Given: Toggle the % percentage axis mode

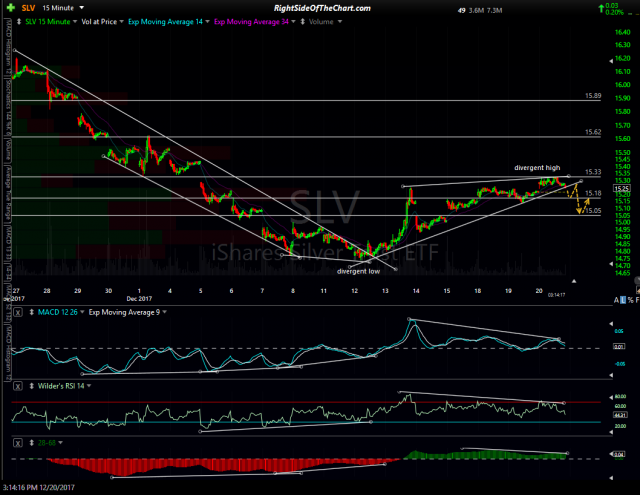Looking at the screenshot, I should [631, 300].
